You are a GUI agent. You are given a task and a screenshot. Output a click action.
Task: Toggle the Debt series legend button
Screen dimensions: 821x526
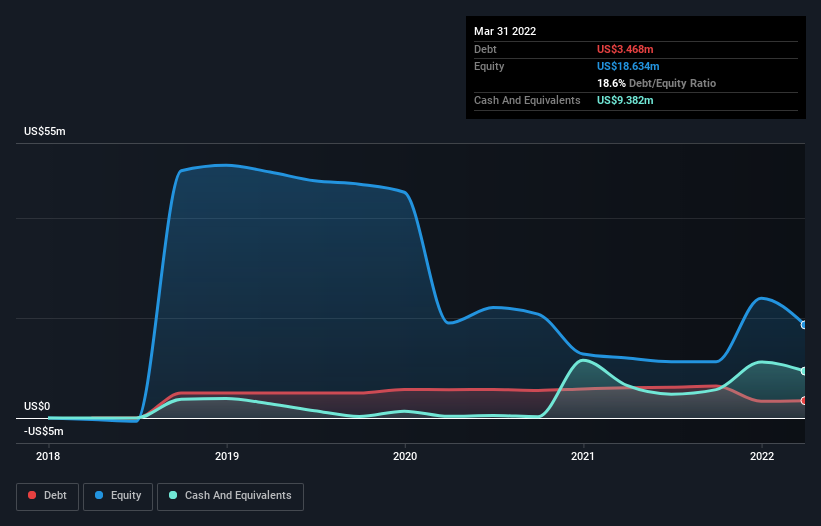48,496
